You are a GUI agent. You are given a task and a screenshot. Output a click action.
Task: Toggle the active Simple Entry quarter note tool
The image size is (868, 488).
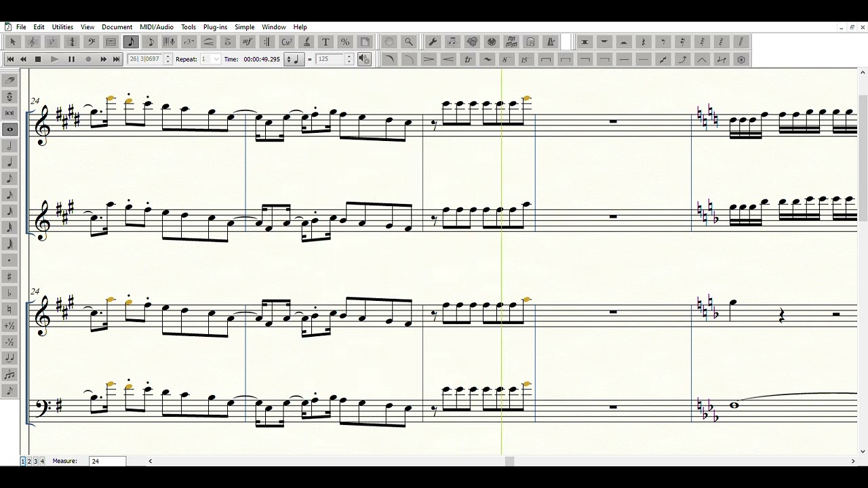pos(131,42)
